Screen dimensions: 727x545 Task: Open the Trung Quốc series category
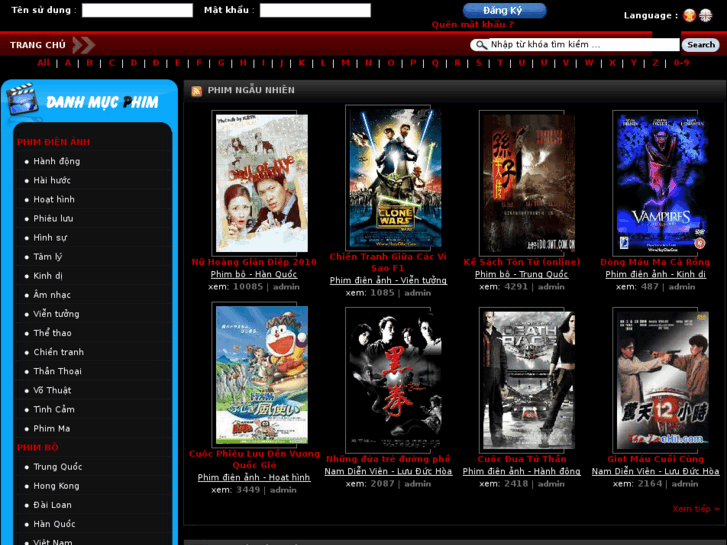57,466
